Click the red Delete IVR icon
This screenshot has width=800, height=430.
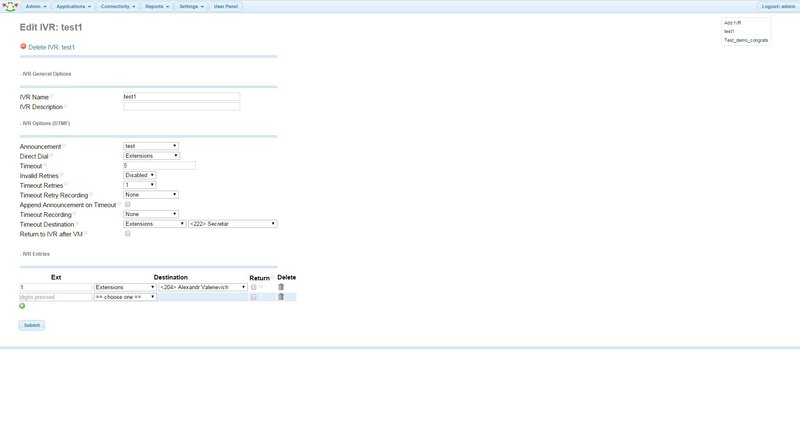(x=23, y=47)
